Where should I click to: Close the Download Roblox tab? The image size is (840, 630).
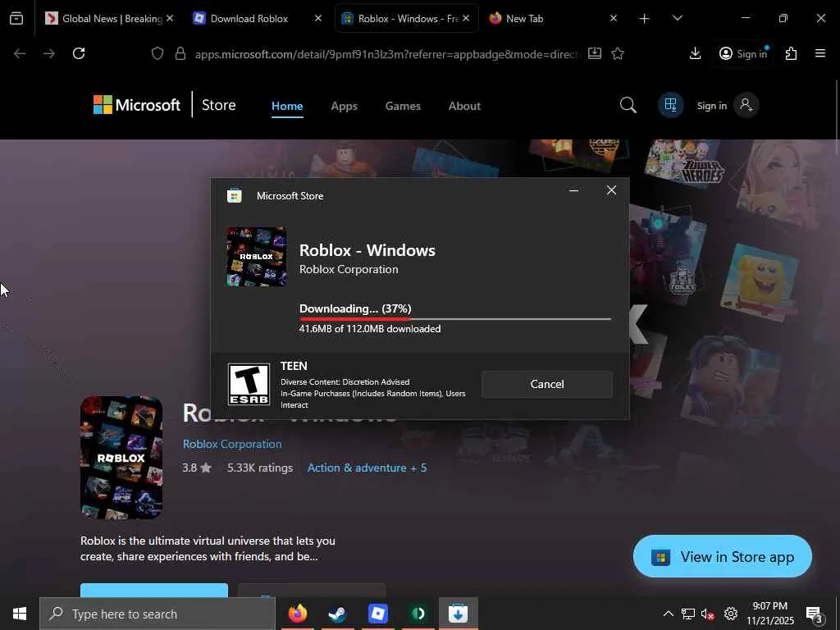point(318,18)
